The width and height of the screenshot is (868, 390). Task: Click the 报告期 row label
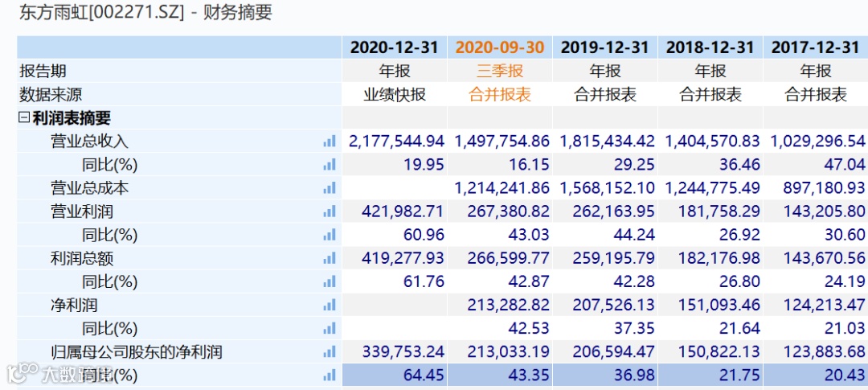[43, 71]
